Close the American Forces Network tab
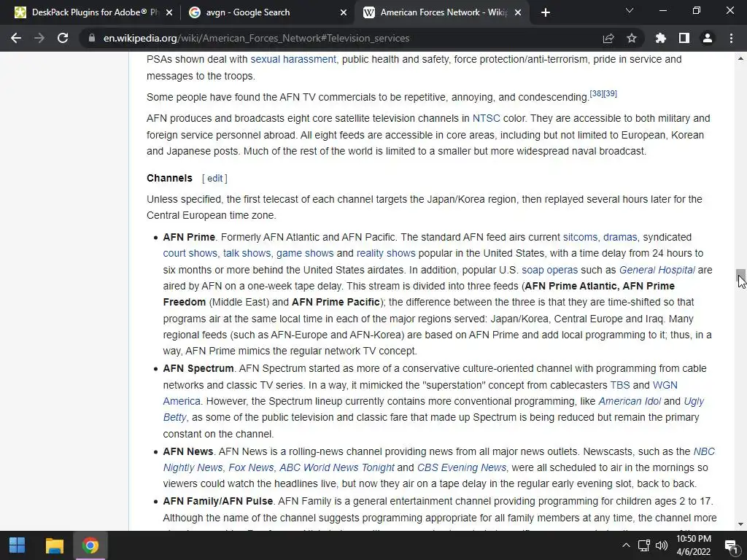 tap(518, 12)
